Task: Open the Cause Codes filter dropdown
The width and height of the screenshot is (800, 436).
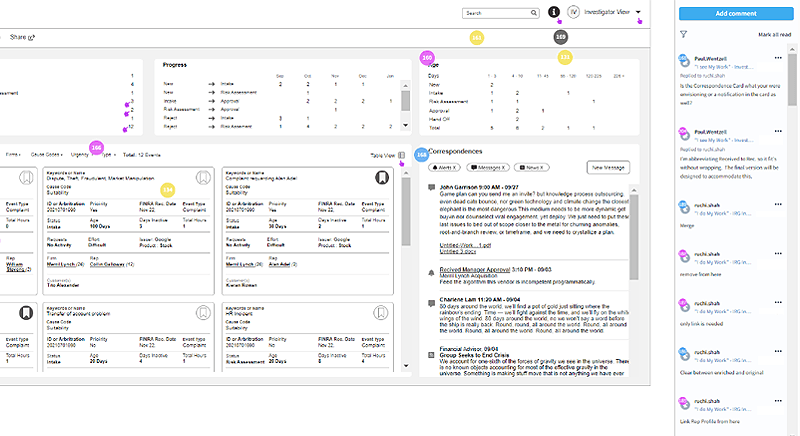Action: click(x=47, y=155)
